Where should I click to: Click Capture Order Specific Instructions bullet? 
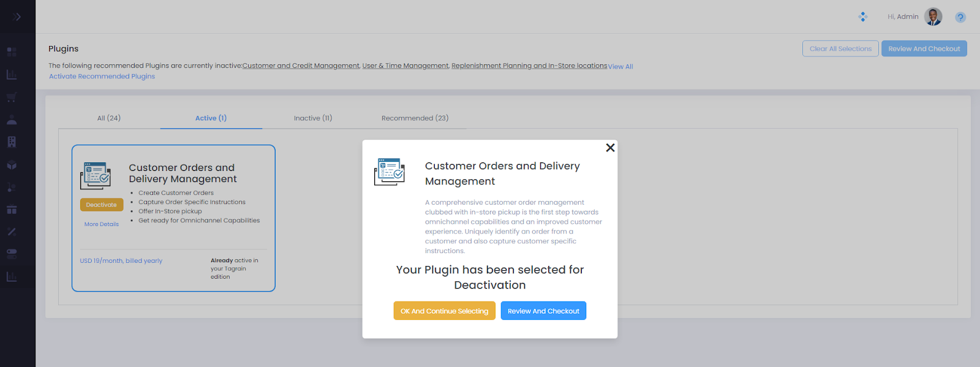(x=192, y=202)
